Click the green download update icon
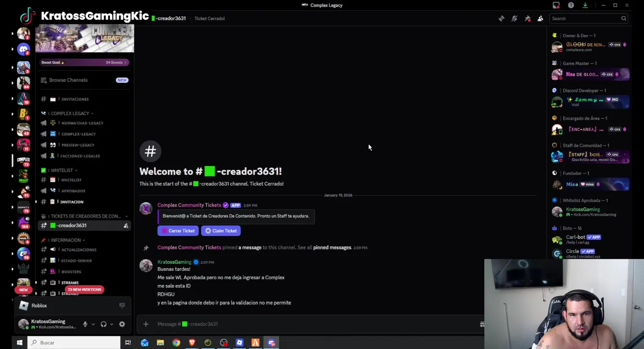The width and height of the screenshot is (644, 349). point(585,5)
